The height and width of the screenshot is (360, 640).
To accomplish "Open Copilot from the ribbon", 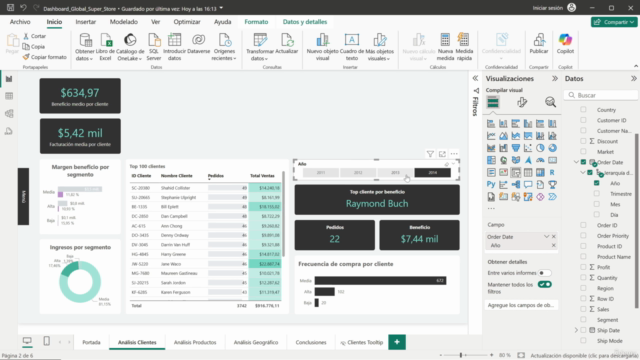I will pyautogui.click(x=565, y=44).
